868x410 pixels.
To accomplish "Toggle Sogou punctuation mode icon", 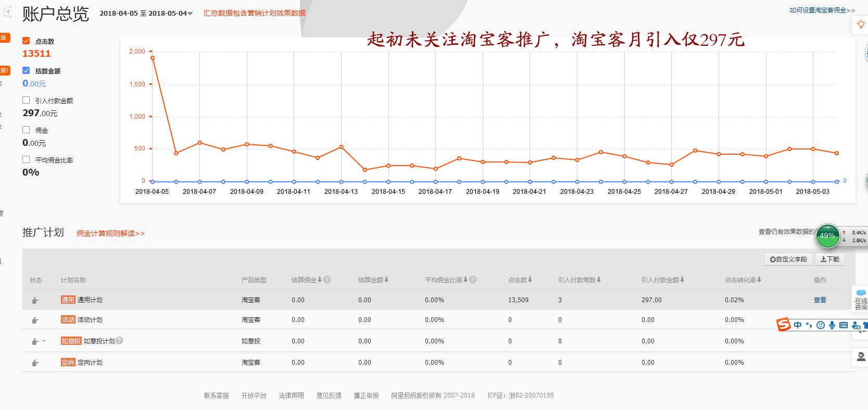I will point(809,326).
